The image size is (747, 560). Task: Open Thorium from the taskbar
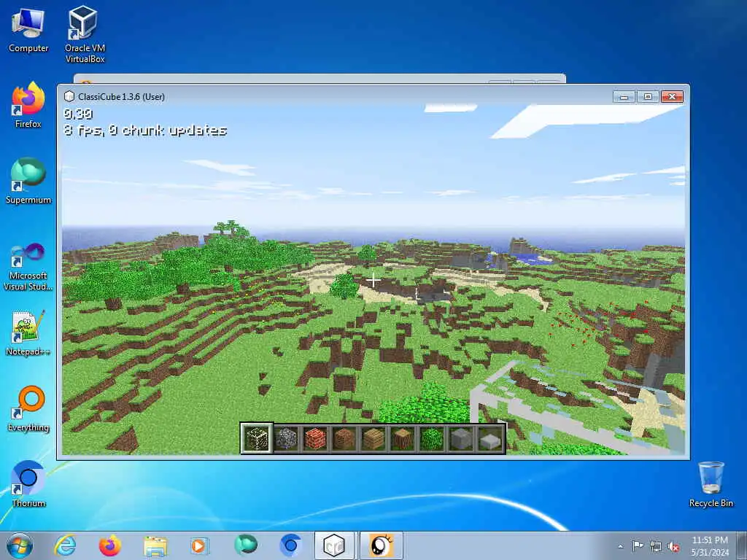tap(290, 545)
